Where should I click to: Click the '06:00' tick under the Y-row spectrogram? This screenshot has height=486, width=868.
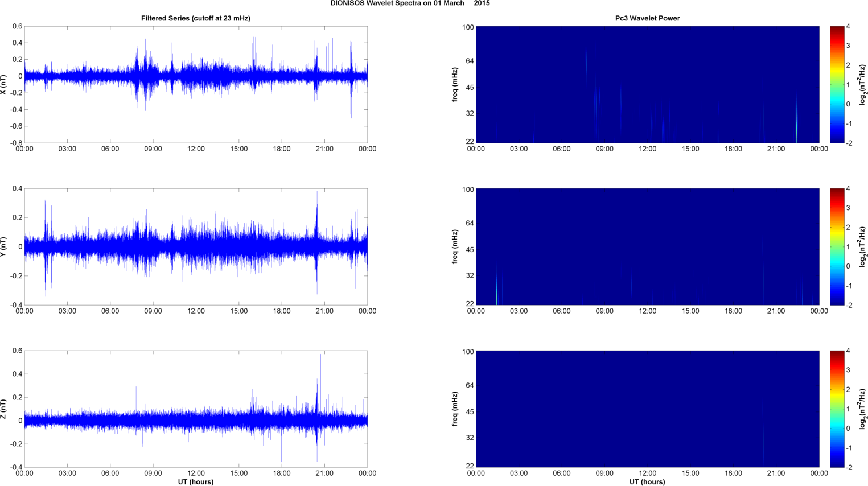pos(562,311)
